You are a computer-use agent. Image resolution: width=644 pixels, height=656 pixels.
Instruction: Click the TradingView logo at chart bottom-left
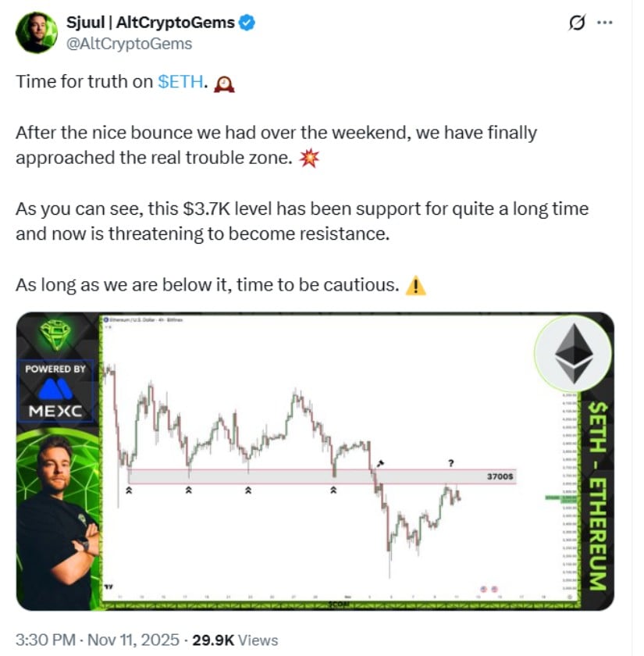coord(109,584)
